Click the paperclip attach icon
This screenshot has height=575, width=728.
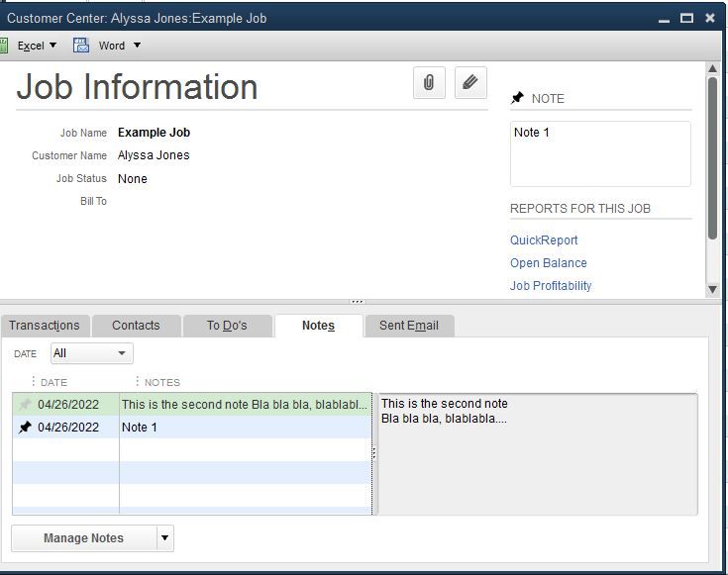[x=429, y=82]
